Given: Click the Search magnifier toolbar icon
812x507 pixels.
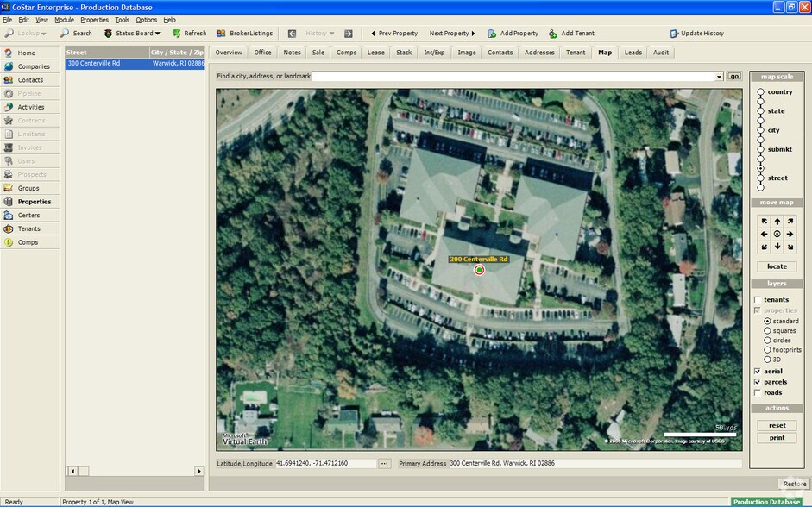Looking at the screenshot, I should [65, 34].
